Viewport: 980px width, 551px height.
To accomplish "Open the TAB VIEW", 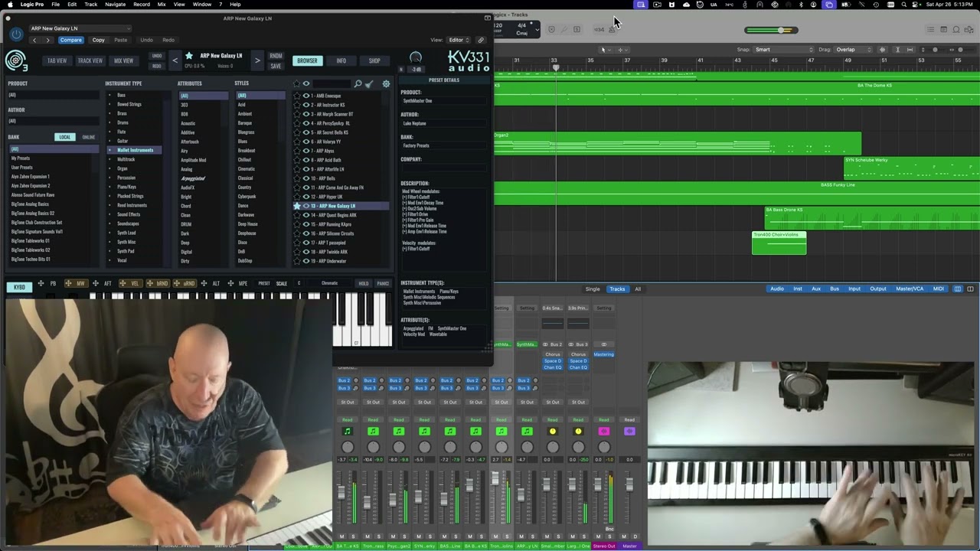I will 57,60.
